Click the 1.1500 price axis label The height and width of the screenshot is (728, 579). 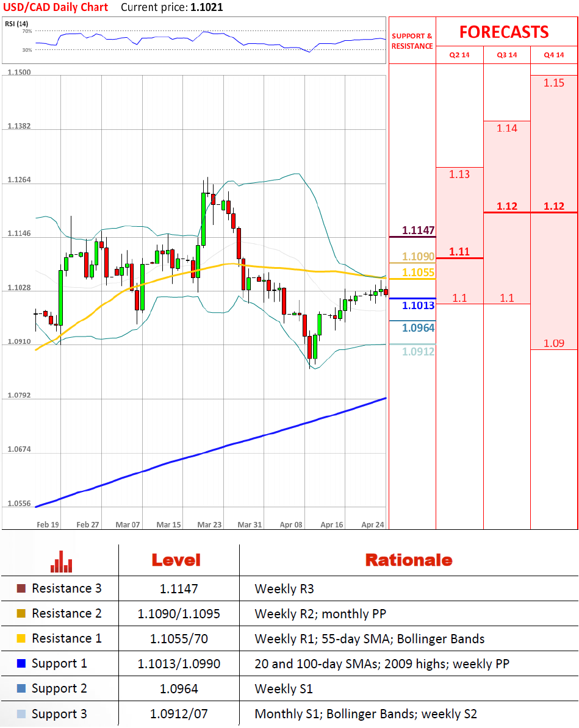19,73
